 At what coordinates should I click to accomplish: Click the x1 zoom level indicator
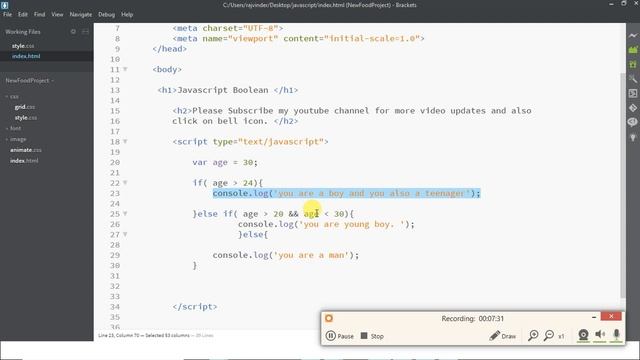[561, 336]
